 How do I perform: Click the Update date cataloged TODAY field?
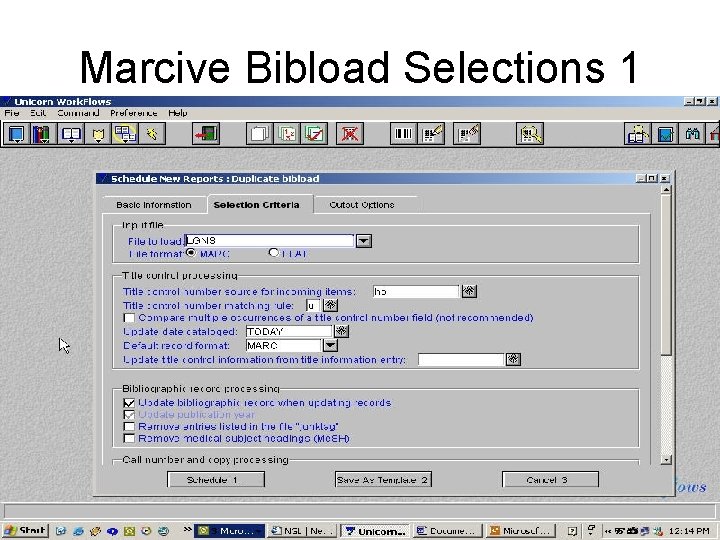[289, 331]
